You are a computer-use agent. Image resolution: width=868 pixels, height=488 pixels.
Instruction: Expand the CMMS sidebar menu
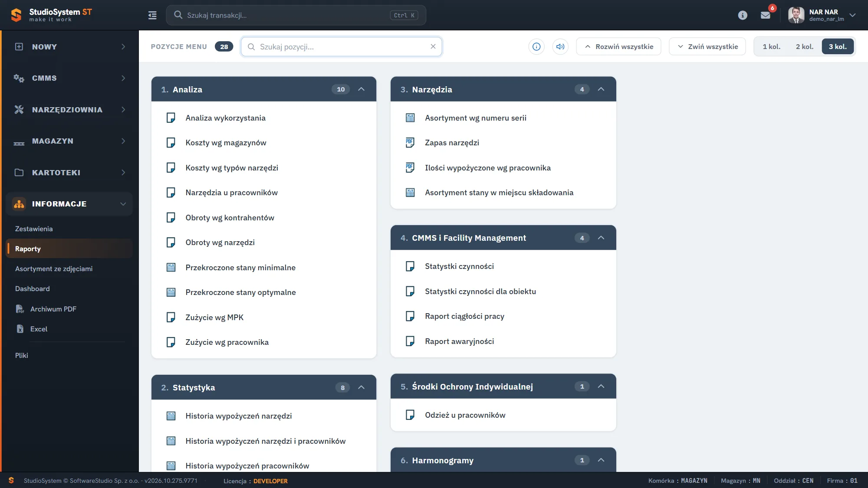point(69,78)
